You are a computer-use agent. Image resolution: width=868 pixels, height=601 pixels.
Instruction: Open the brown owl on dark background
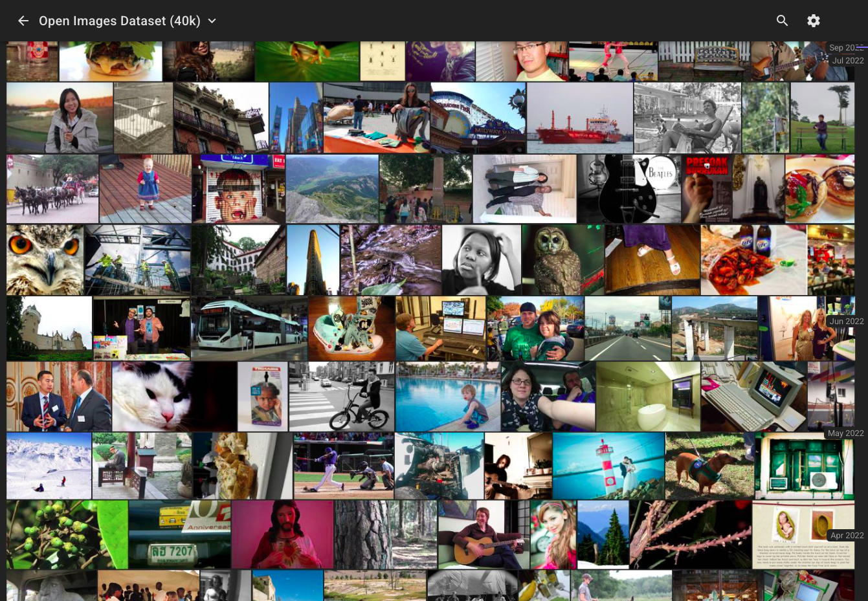(563, 260)
